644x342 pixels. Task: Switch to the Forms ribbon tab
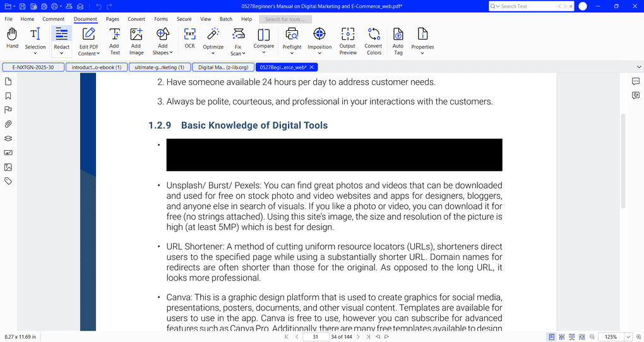(x=161, y=19)
